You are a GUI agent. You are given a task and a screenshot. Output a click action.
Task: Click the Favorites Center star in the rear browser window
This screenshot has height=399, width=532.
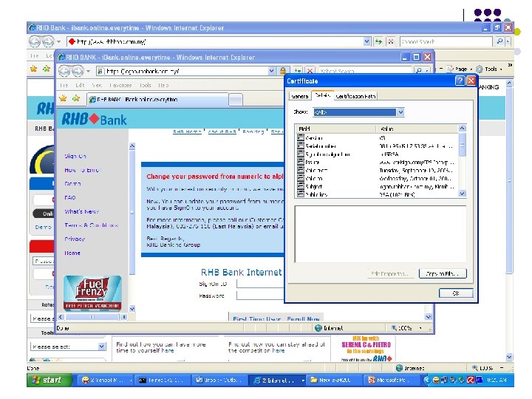33,69
